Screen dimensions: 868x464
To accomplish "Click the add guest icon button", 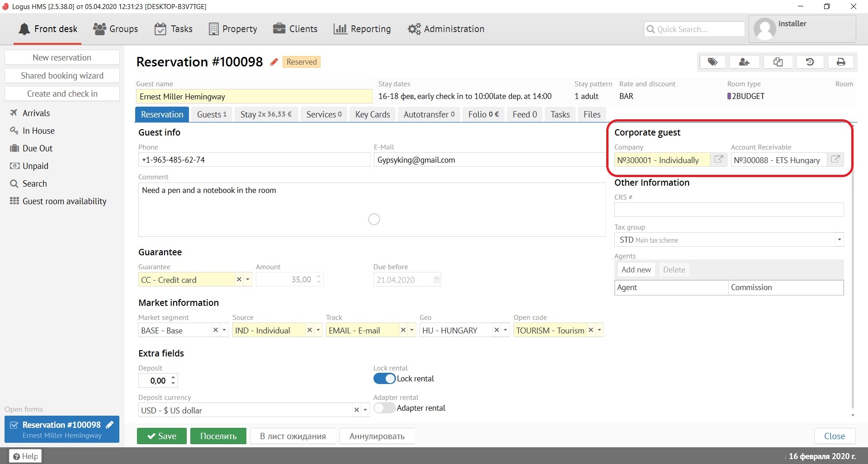I will [744, 62].
